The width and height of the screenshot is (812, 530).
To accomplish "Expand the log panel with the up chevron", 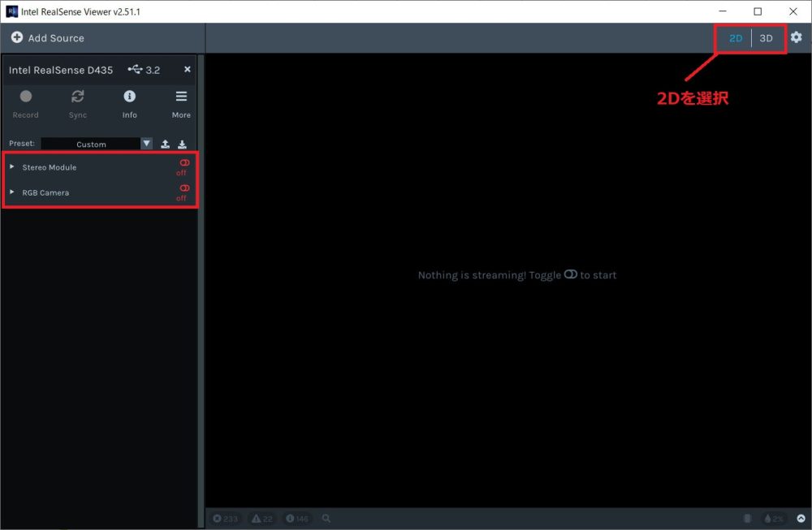I will point(800,519).
